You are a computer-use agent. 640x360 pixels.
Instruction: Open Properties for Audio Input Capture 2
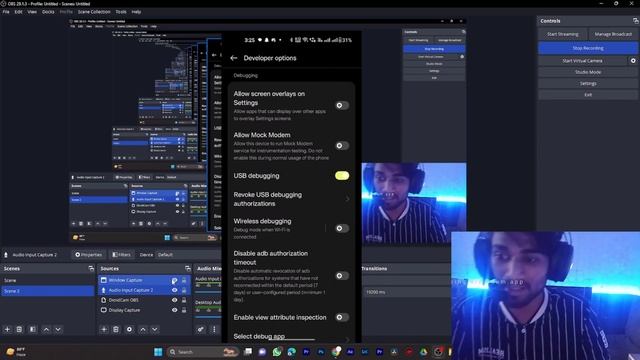tap(89, 255)
